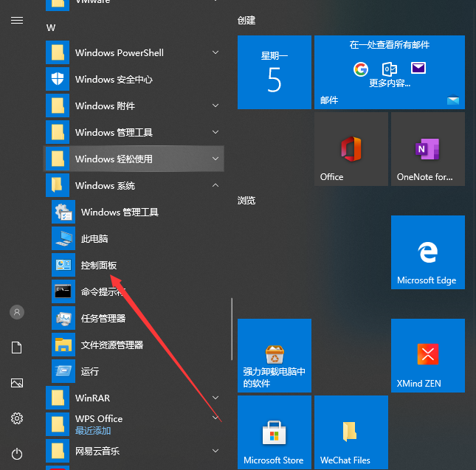The width and height of the screenshot is (476, 470).
Task: Open the Documents icon in sidebar
Action: [17, 348]
